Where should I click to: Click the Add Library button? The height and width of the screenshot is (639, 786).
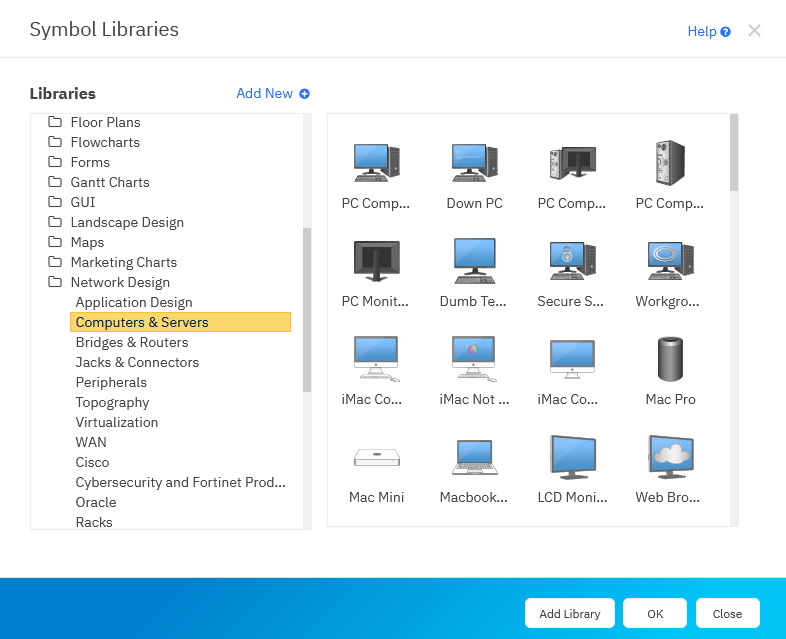(x=570, y=613)
